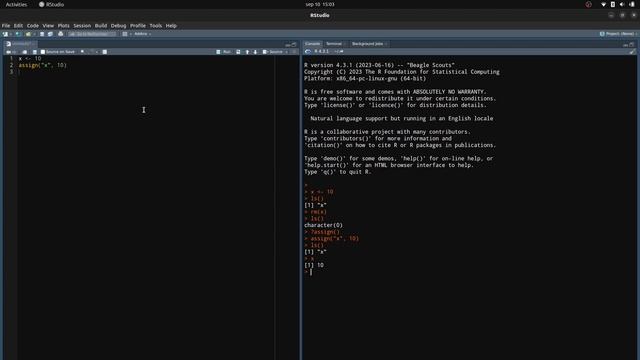Save the script in editor toolbar

35,52
